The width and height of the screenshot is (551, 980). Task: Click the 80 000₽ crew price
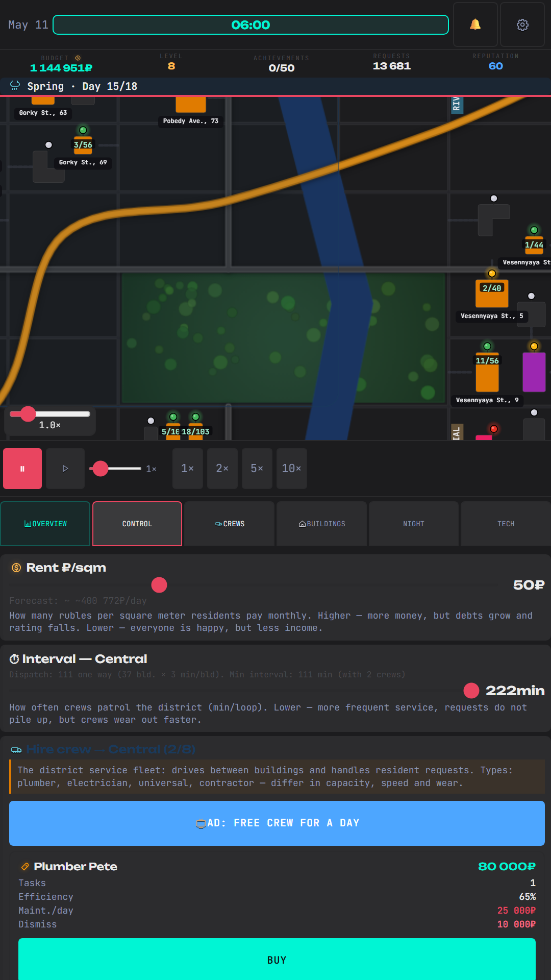coord(507,866)
